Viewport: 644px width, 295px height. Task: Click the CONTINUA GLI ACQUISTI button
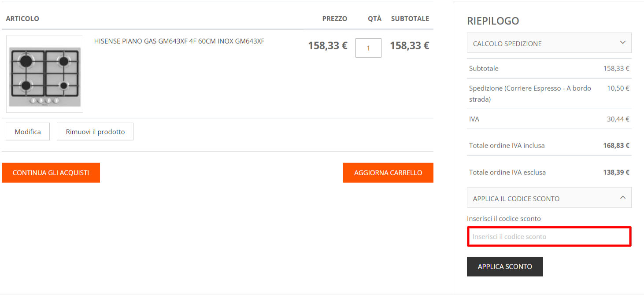51,173
